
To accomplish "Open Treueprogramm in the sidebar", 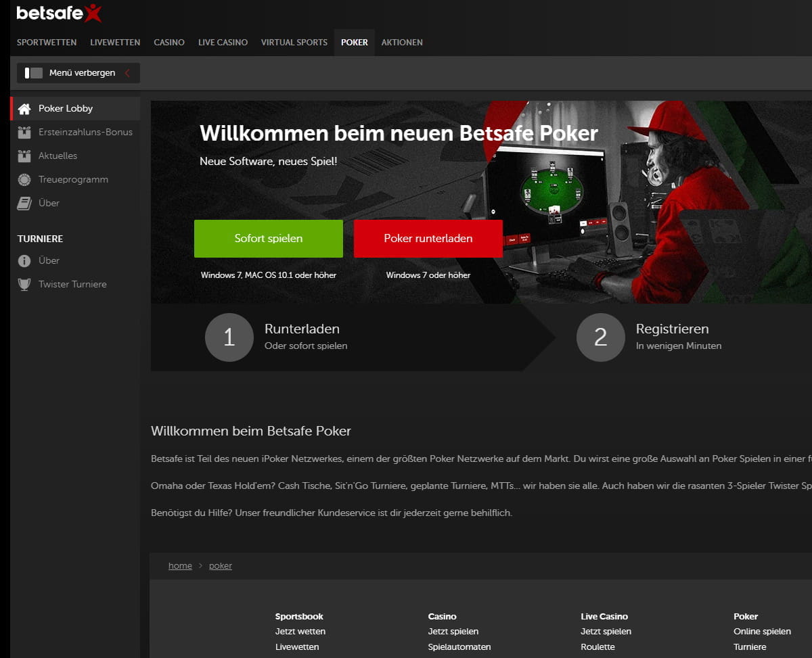I will pos(73,179).
